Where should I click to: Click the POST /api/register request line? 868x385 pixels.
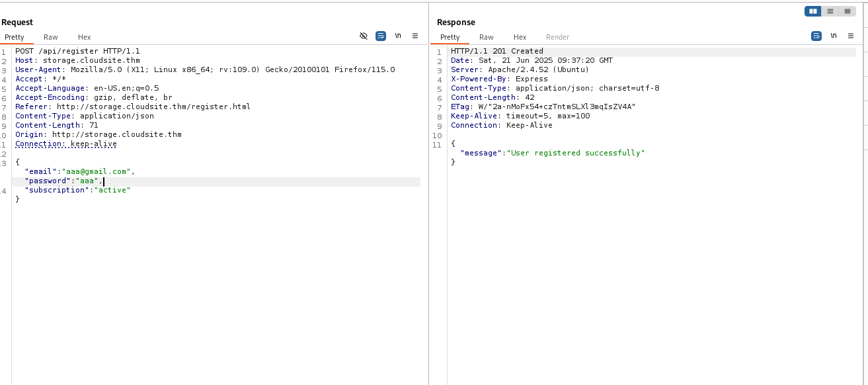point(77,51)
